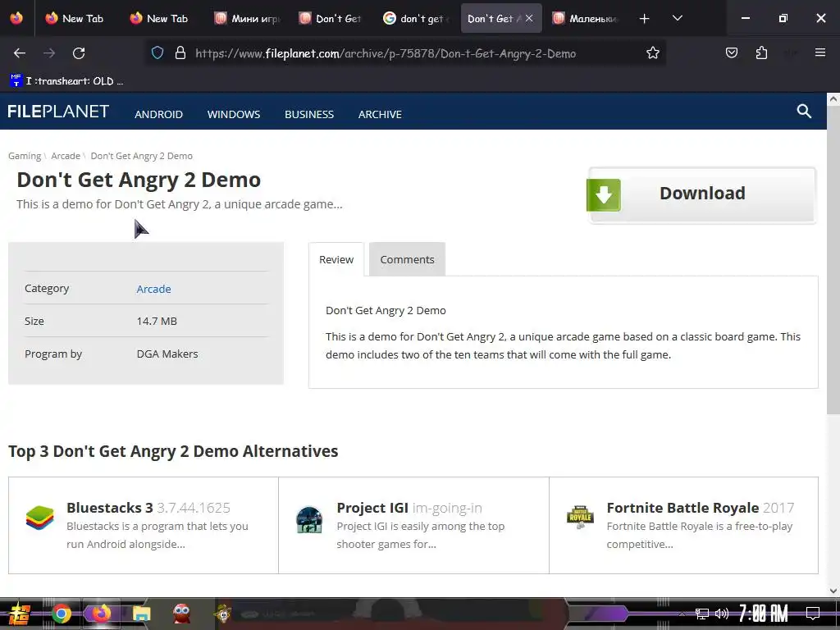Switch to the Google don't get tab
This screenshot has height=630, width=840.
coord(416,18)
